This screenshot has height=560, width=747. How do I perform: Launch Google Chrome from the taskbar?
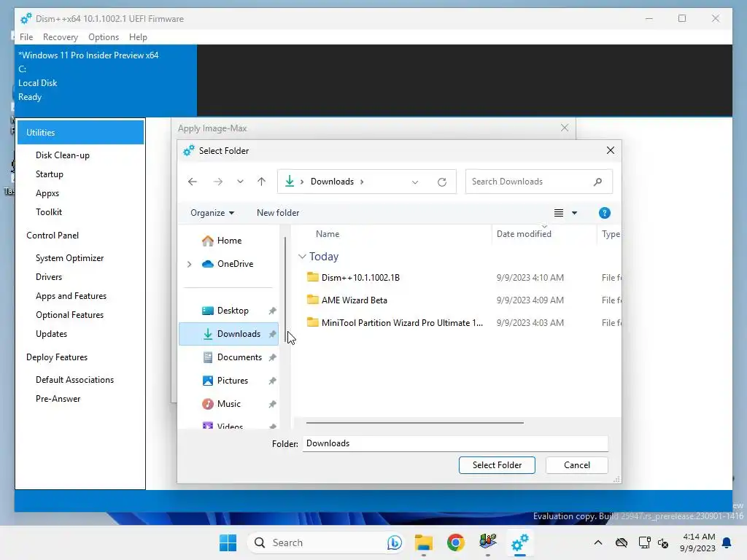pos(456,542)
